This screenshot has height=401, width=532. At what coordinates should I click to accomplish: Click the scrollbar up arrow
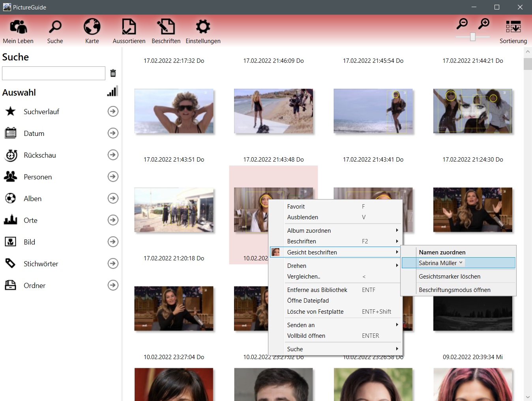(528, 52)
